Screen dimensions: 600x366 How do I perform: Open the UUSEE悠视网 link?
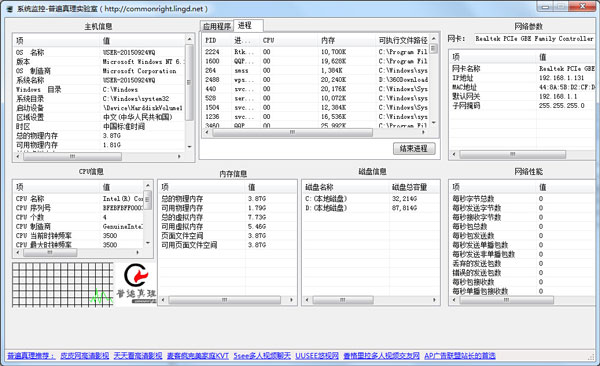coord(317,356)
